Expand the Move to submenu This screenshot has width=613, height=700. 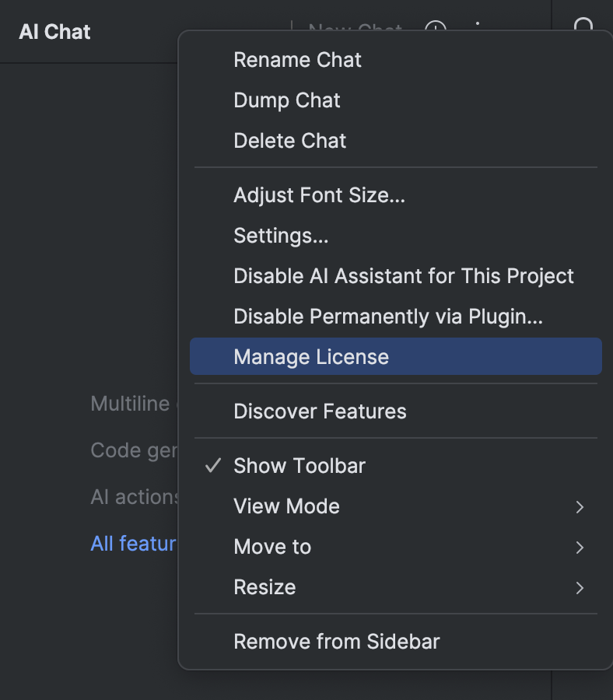(x=271, y=547)
